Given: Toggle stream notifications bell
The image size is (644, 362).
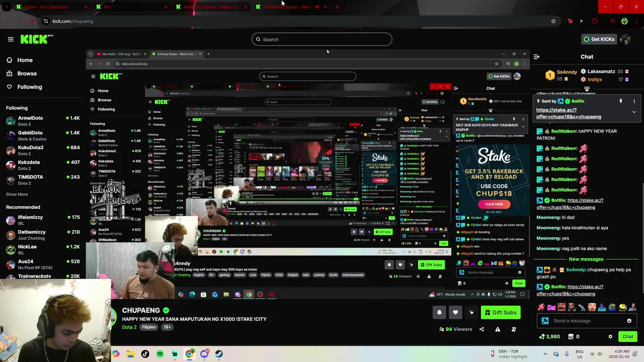Looking at the screenshot, I should pyautogui.click(x=439, y=313).
